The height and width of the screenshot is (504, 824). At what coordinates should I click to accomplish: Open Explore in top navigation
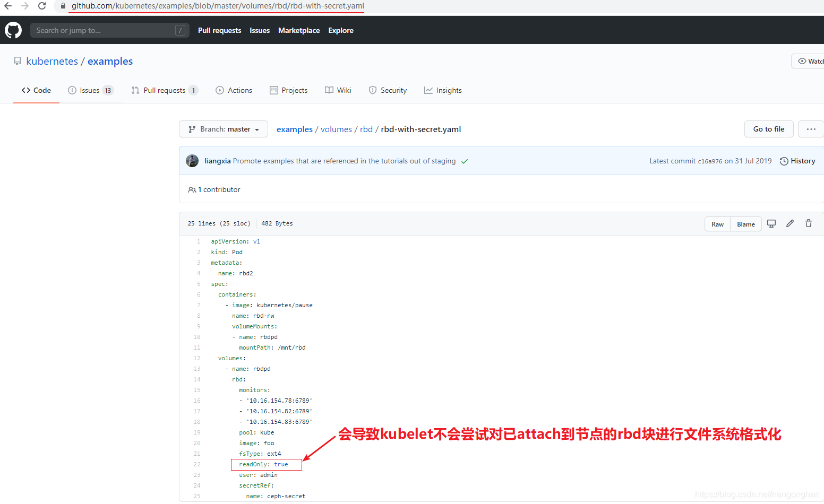pyautogui.click(x=341, y=30)
